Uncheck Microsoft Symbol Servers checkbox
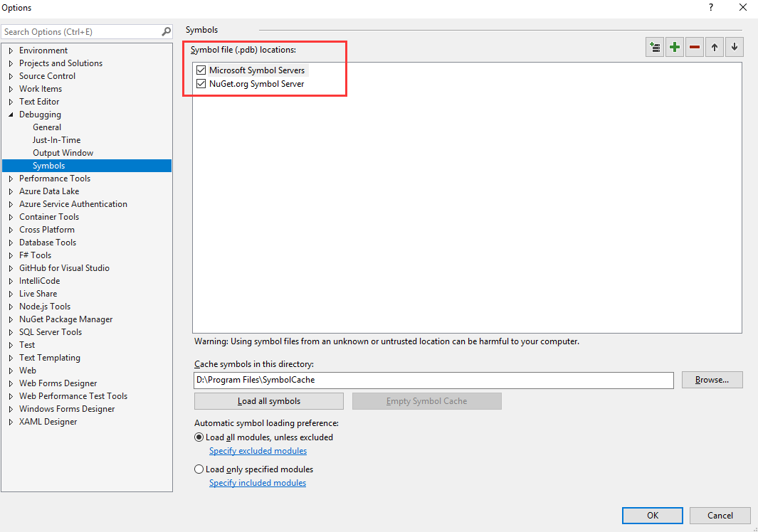Viewport: 758px width, 532px height. coord(201,70)
